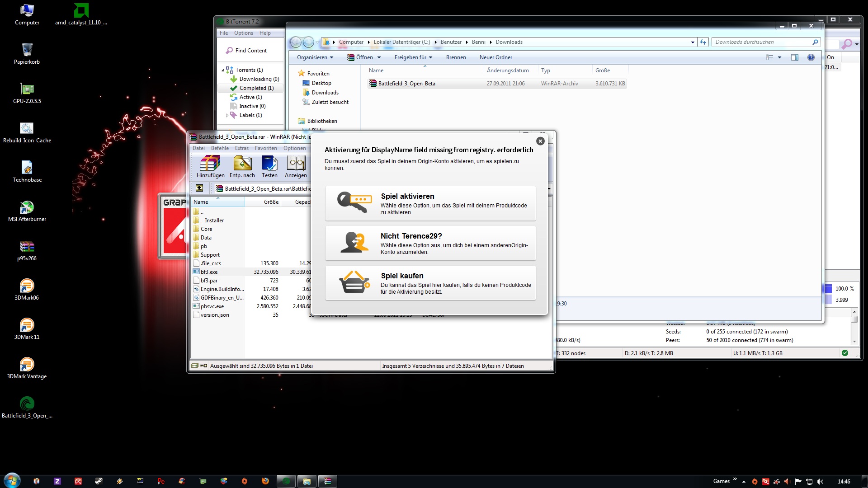The width and height of the screenshot is (868, 488).
Task: Close the Origin activation dialog
Action: pos(540,141)
